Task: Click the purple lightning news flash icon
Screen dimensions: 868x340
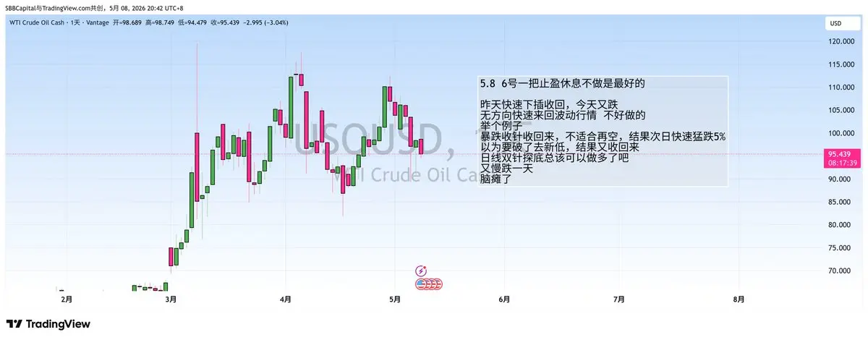Action: coord(422,271)
